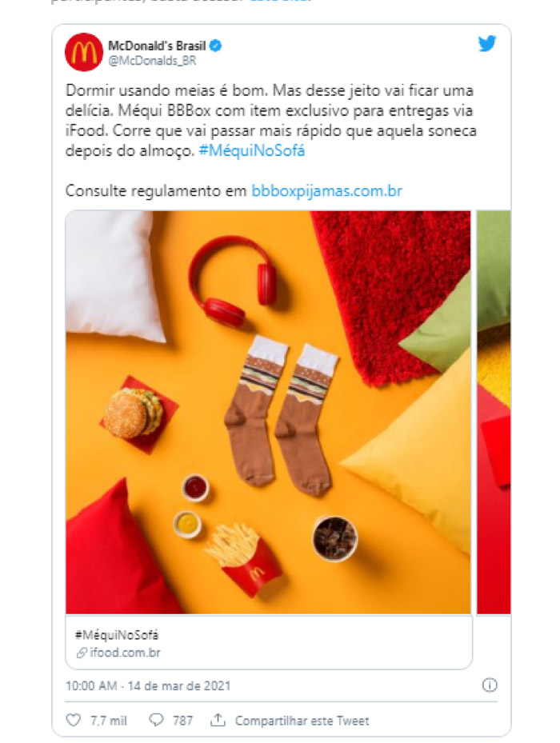This screenshot has width=560, height=743.
Task: Open replies via speech bubble icon
Action: [x=156, y=721]
